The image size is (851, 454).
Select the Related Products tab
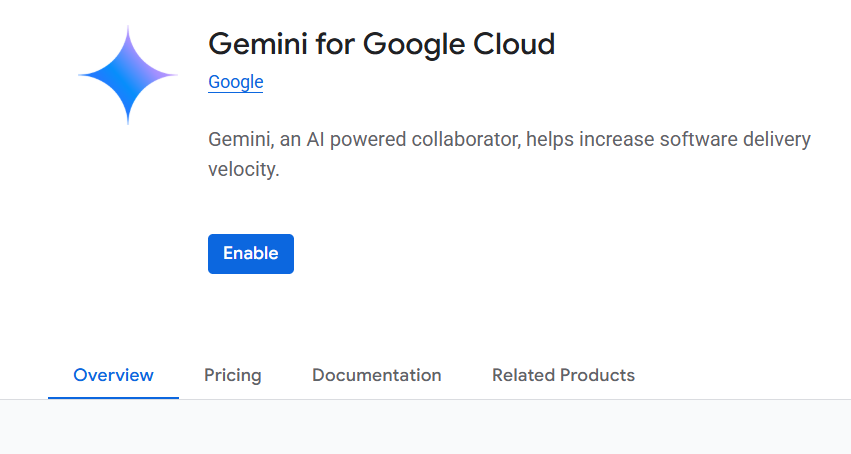click(x=563, y=376)
